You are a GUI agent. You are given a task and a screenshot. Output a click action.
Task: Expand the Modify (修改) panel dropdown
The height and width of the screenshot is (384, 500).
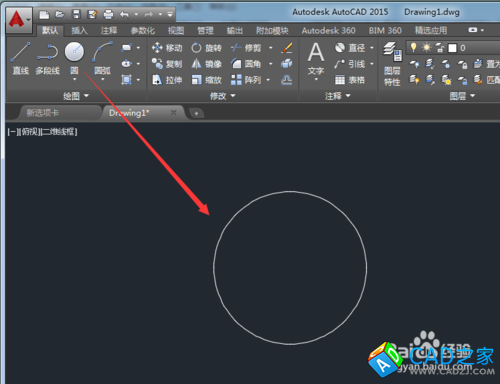coord(223,96)
